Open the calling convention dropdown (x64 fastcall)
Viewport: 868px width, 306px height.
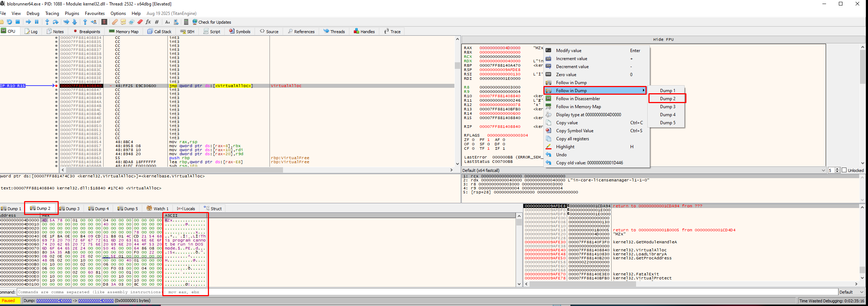coord(644,170)
